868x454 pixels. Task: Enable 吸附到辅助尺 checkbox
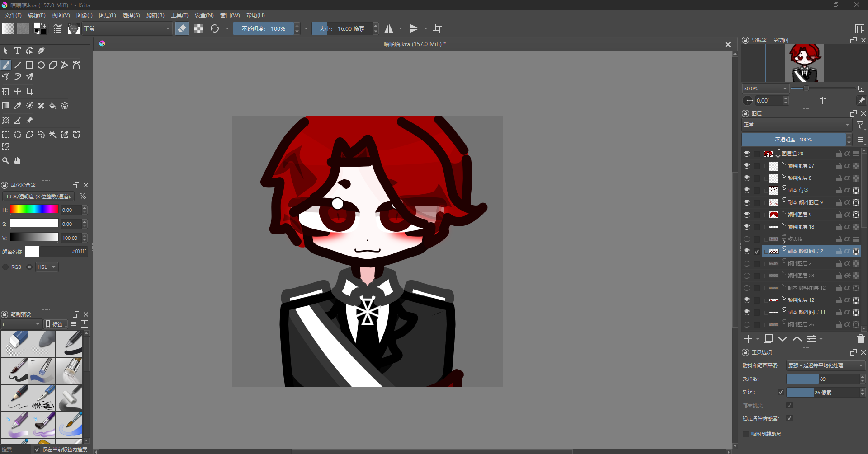[746, 434]
